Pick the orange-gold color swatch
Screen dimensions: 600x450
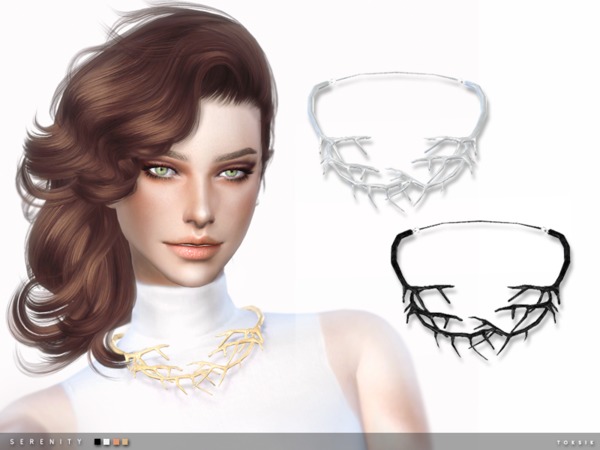[115, 440]
